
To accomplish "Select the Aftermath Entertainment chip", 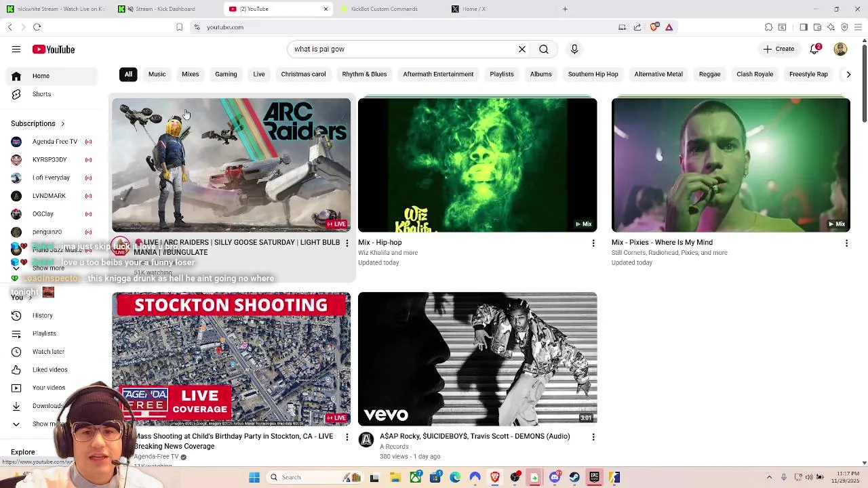I will coord(438,75).
